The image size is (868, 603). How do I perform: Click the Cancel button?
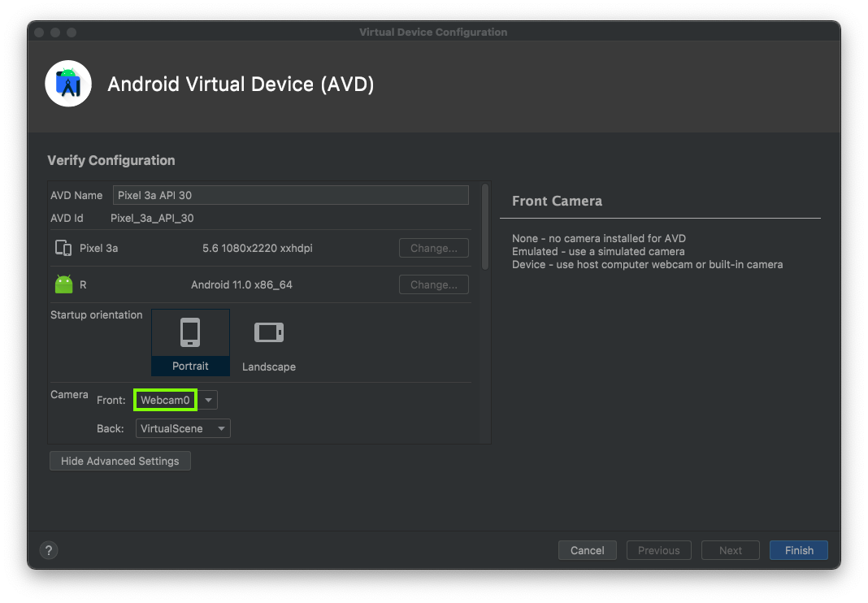pos(587,550)
